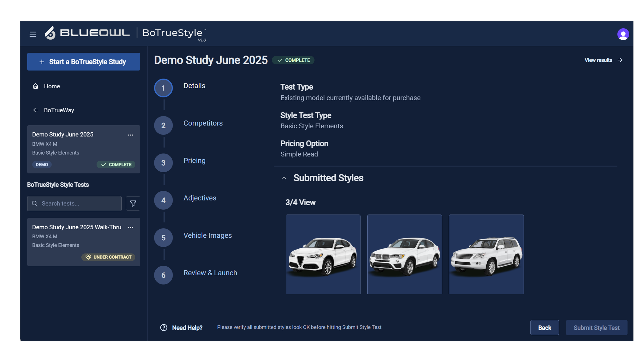
Task: Select the Alfa Romeo SUV thumbnail
Action: coord(323,254)
